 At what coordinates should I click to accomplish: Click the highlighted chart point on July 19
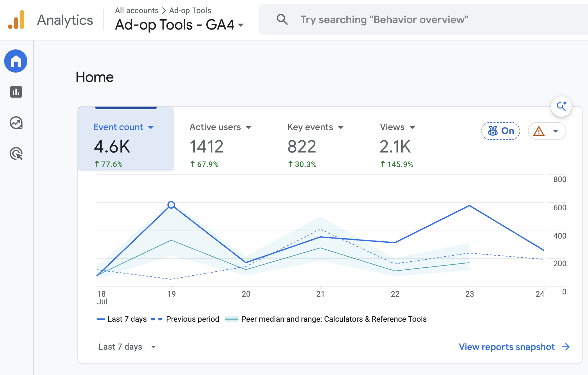pyautogui.click(x=171, y=205)
